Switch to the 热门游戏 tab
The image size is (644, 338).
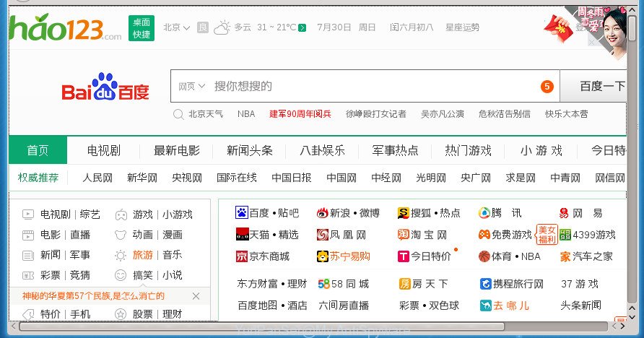[469, 150]
